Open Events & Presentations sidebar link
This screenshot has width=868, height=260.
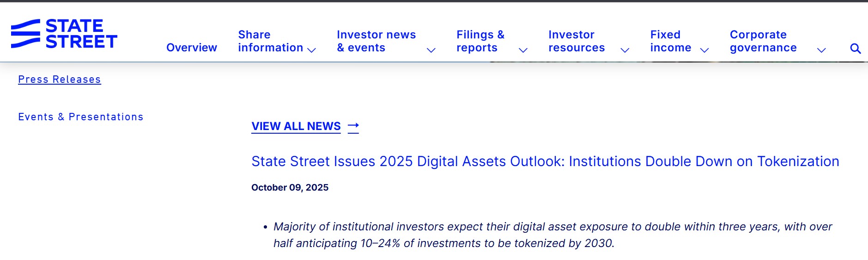tap(81, 117)
